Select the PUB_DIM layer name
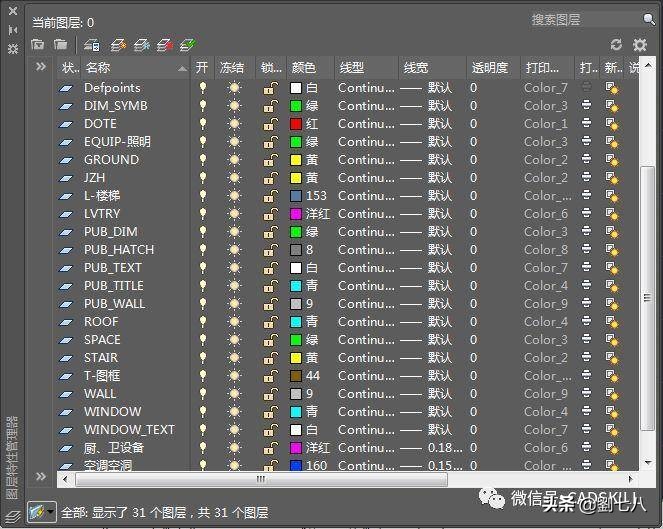663x529 pixels. click(x=111, y=232)
